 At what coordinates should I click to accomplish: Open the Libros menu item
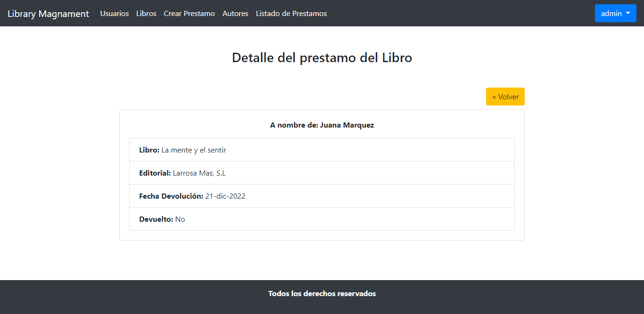click(x=146, y=14)
